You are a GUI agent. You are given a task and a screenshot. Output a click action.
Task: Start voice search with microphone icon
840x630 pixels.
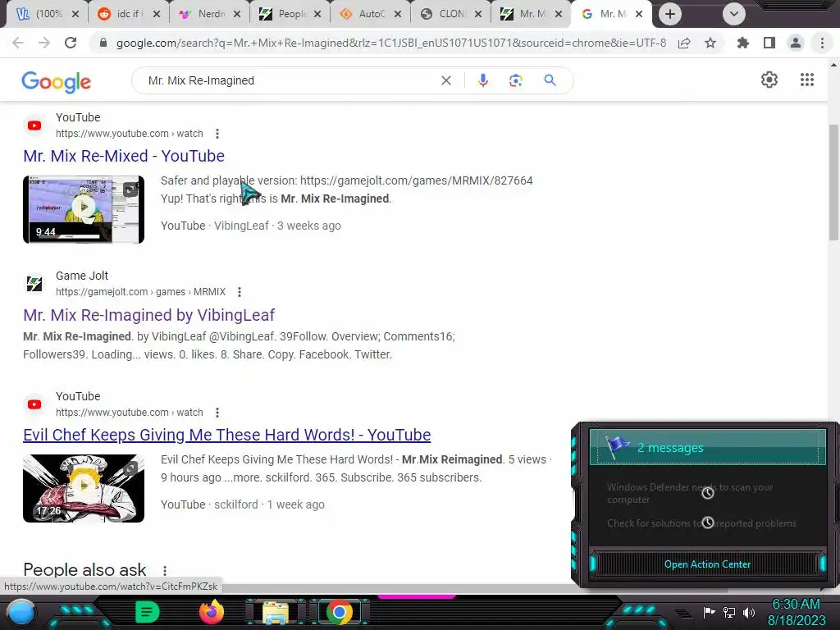coord(482,80)
